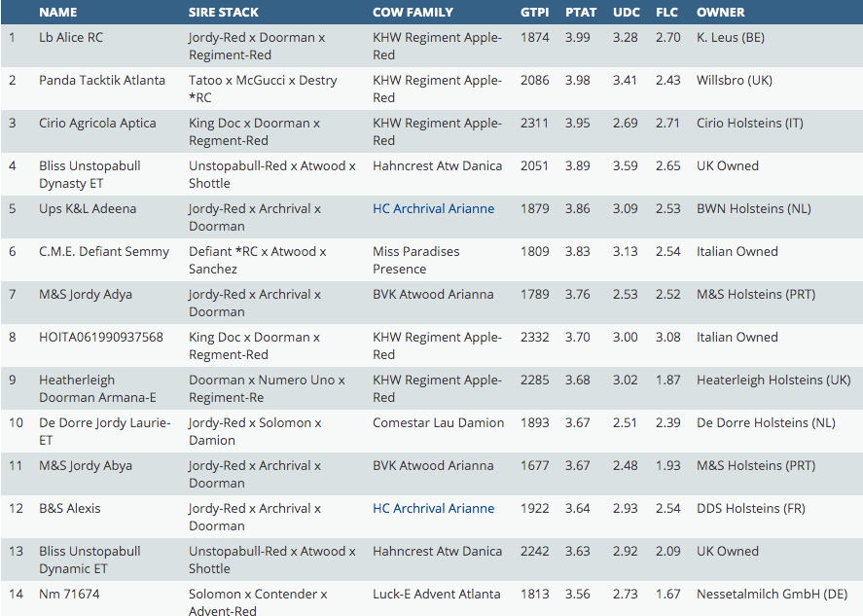Sort by PTAT column header
863x616 pixels.
pos(581,12)
